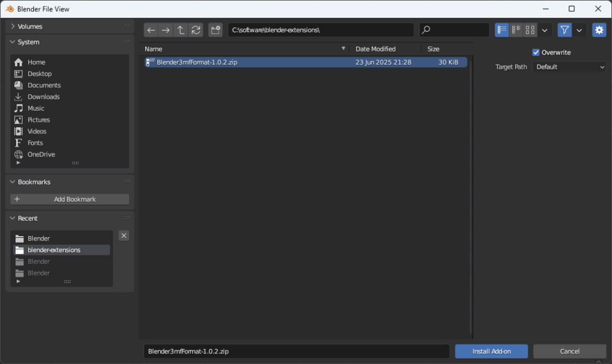
Task: Open display settings dropdown arrow
Action: pyautogui.click(x=544, y=30)
